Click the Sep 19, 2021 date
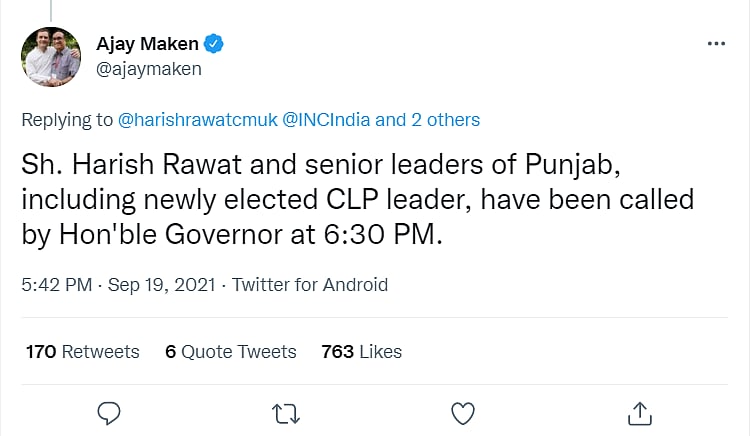This screenshot has width=756, height=436. point(159,285)
